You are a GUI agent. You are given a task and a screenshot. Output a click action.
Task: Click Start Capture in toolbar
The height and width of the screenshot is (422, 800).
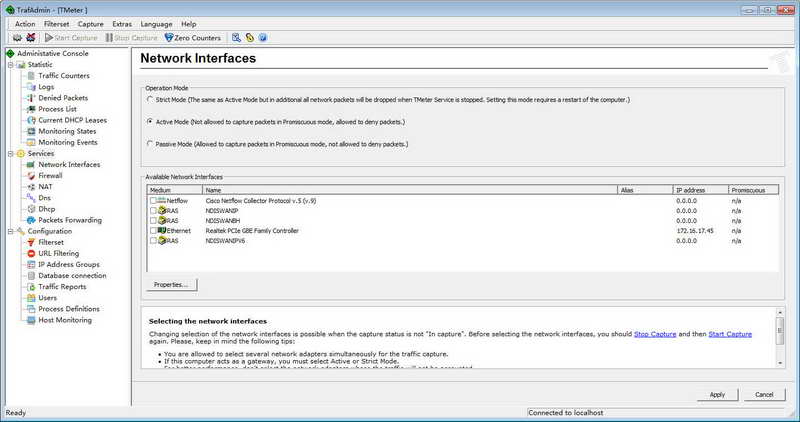pos(71,38)
